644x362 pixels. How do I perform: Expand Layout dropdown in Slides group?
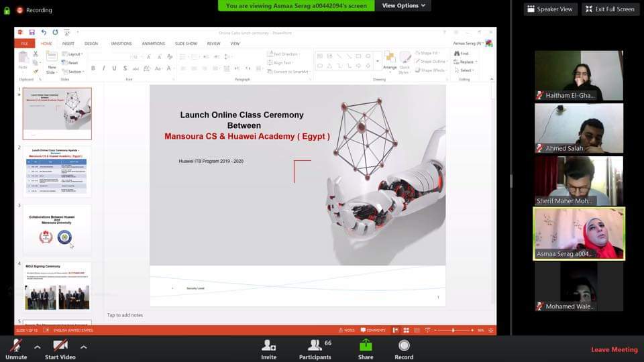[72, 54]
